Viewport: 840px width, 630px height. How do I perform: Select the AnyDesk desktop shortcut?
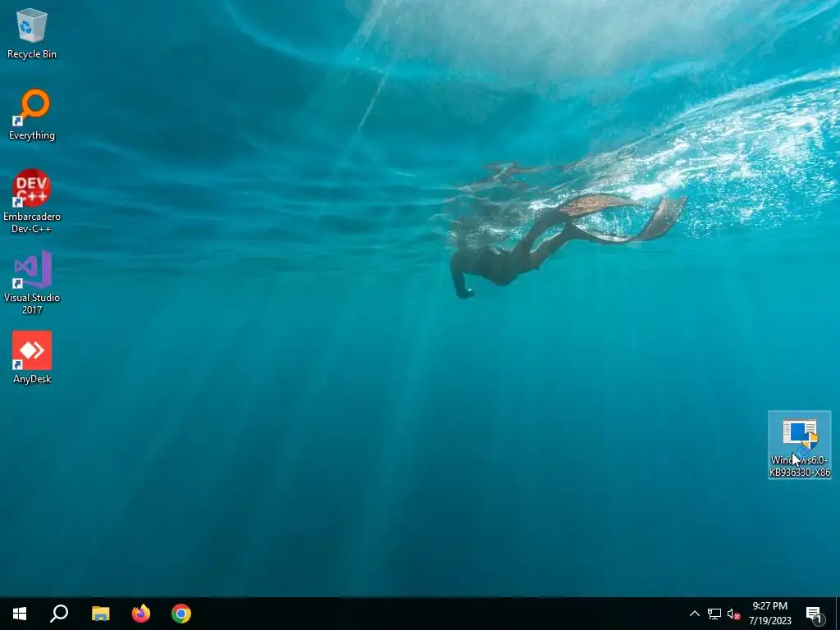pos(32,358)
